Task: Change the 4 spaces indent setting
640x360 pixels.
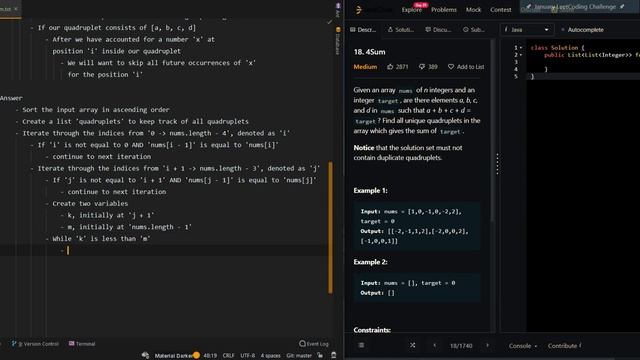Action: point(270,356)
